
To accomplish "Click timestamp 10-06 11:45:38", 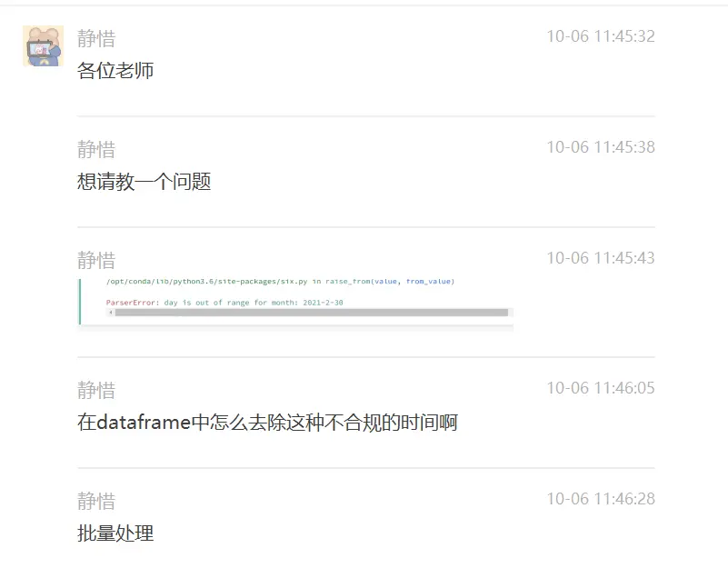I will [x=601, y=147].
